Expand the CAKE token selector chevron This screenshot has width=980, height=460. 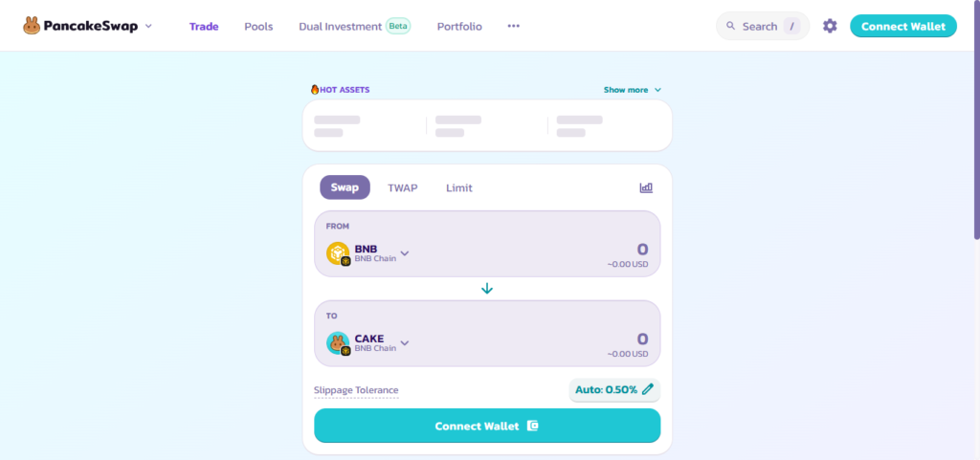(405, 343)
